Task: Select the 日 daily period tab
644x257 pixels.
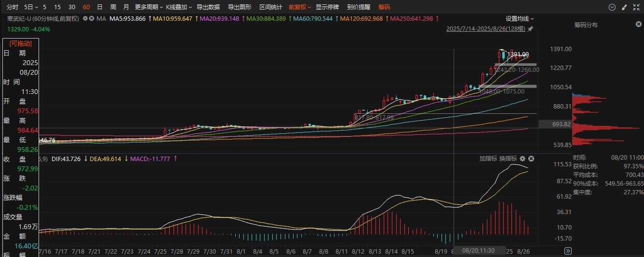Action: (x=99, y=7)
